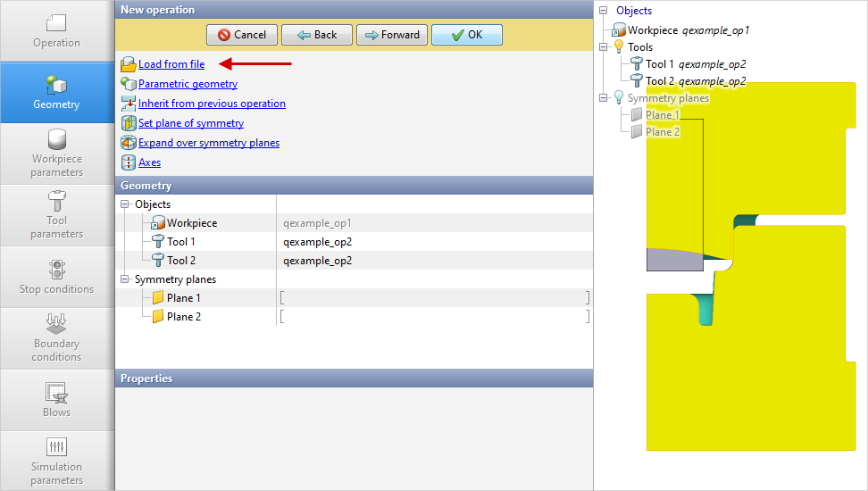Image resolution: width=868 pixels, height=491 pixels.
Task: Toggle Symmetry planes lightbulb visibility
Action: (x=618, y=98)
